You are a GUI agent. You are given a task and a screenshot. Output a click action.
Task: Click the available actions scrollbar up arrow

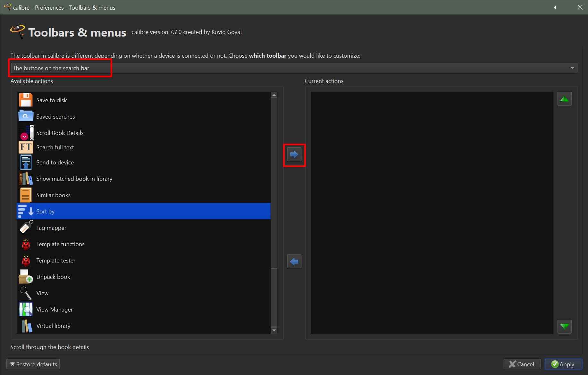pyautogui.click(x=274, y=95)
